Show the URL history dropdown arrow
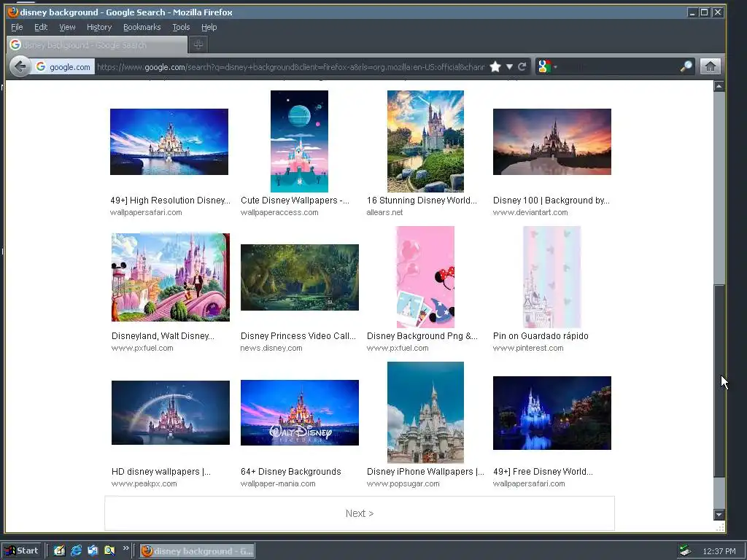This screenshot has height=560, width=747. 509,66
